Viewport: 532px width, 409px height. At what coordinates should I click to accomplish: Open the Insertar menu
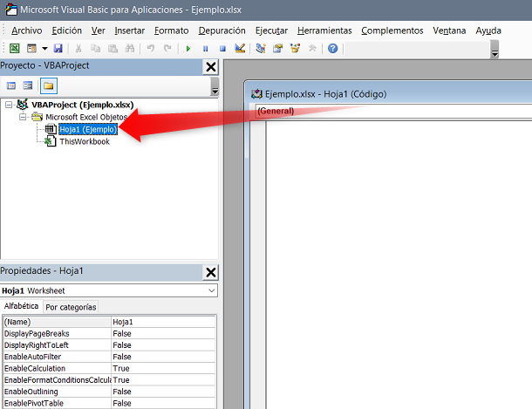130,31
